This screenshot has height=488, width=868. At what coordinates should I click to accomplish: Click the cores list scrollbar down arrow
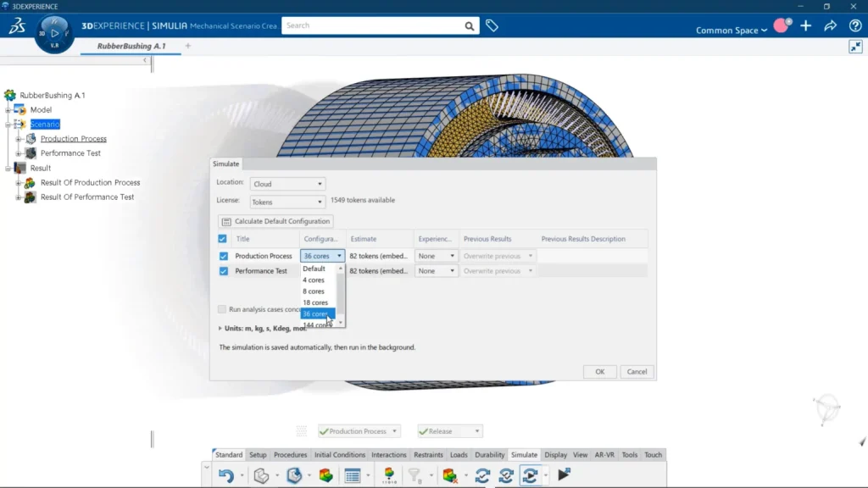pyautogui.click(x=341, y=323)
